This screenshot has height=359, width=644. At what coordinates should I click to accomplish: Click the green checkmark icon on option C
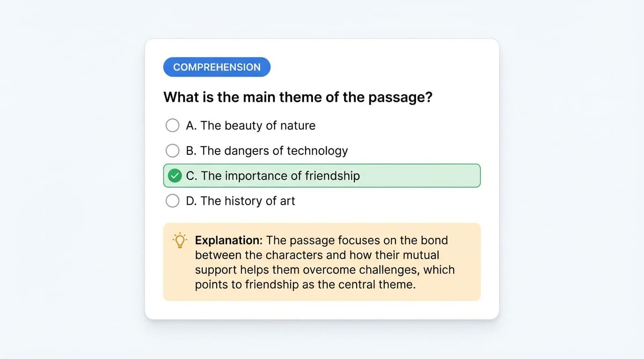point(175,176)
